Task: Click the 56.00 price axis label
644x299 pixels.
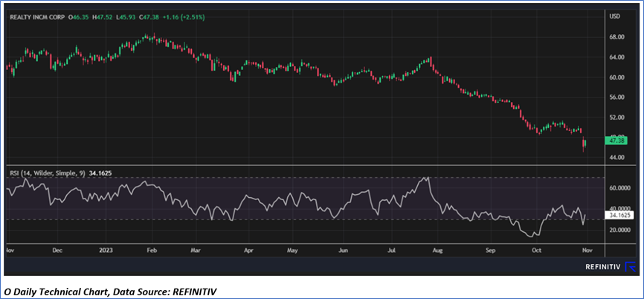Action: coord(616,97)
